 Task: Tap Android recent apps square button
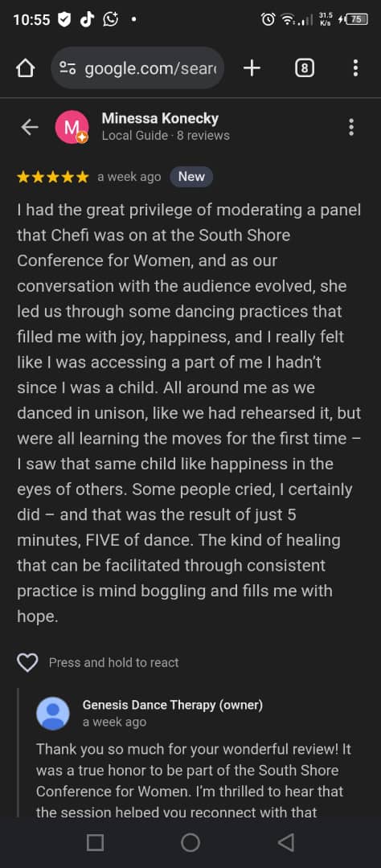click(x=95, y=842)
